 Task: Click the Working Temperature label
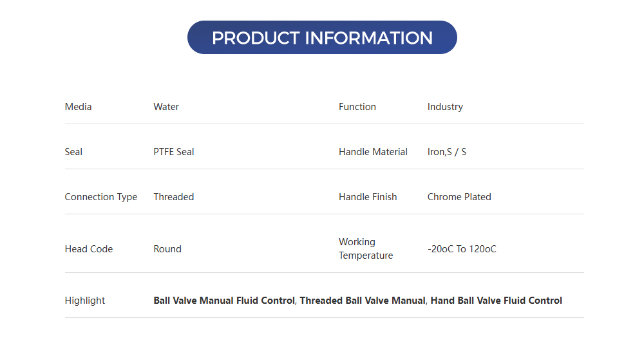click(x=365, y=249)
